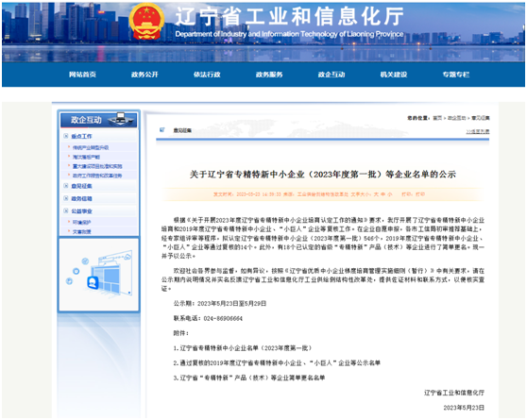
Task: Expand the 政务信箱 sidebar section icon
Action: tap(66, 198)
